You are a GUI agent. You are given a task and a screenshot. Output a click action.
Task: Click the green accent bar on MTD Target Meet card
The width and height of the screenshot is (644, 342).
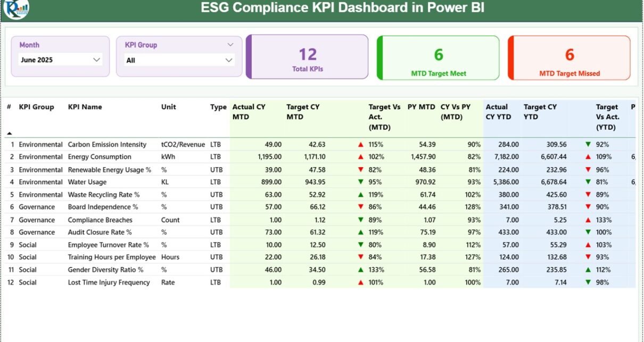point(380,58)
